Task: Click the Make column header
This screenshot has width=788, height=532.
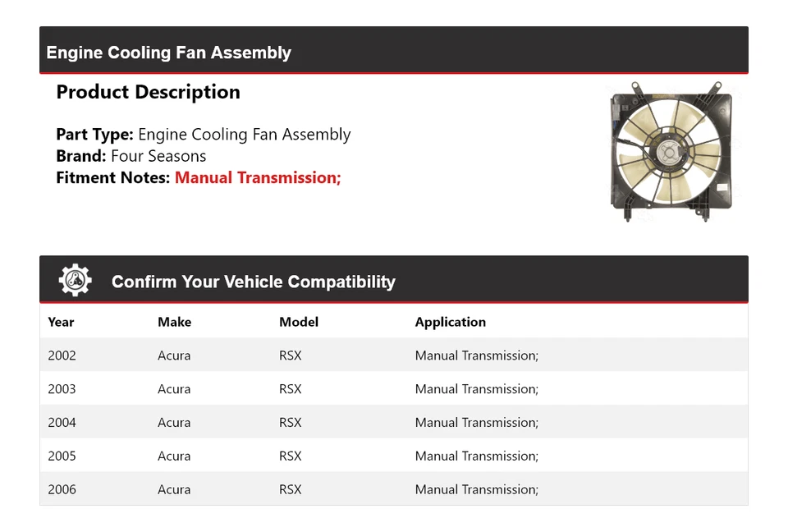Action: click(174, 322)
